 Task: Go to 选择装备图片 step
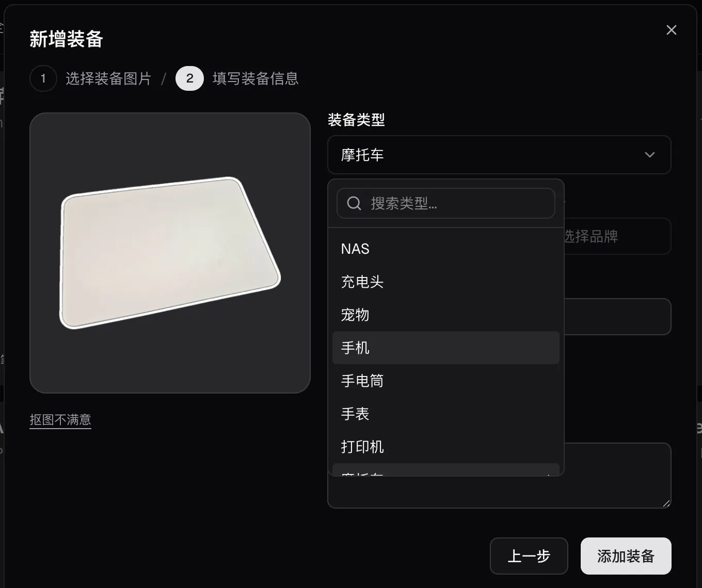(108, 78)
